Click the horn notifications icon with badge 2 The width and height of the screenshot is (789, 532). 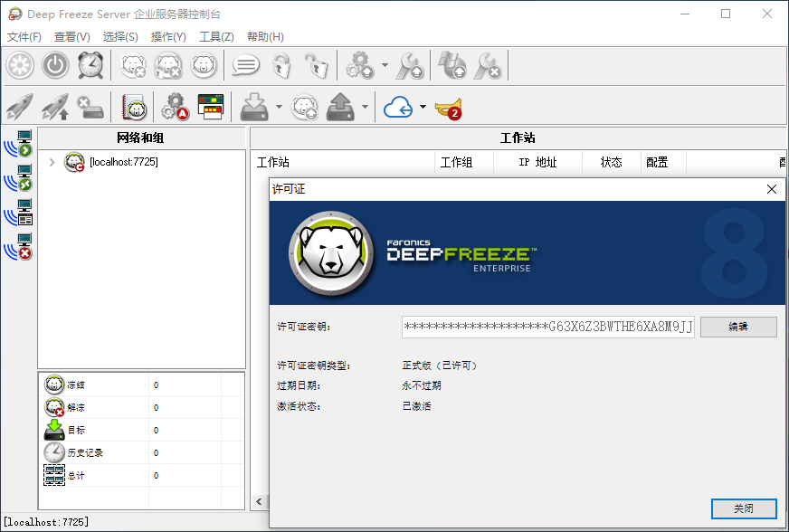coord(448,109)
